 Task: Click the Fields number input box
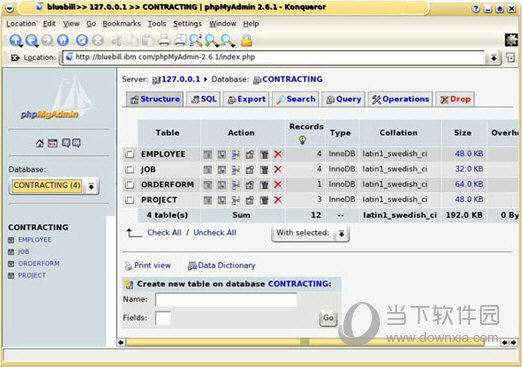pyautogui.click(x=163, y=318)
